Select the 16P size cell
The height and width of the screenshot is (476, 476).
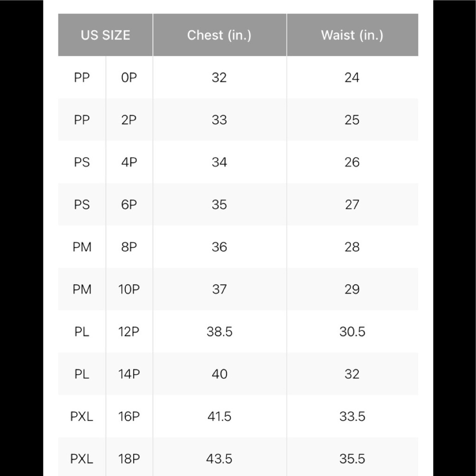click(129, 416)
